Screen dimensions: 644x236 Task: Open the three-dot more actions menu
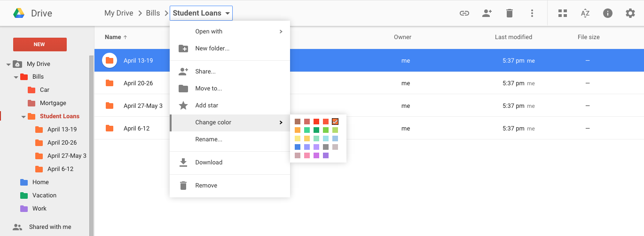point(532,13)
